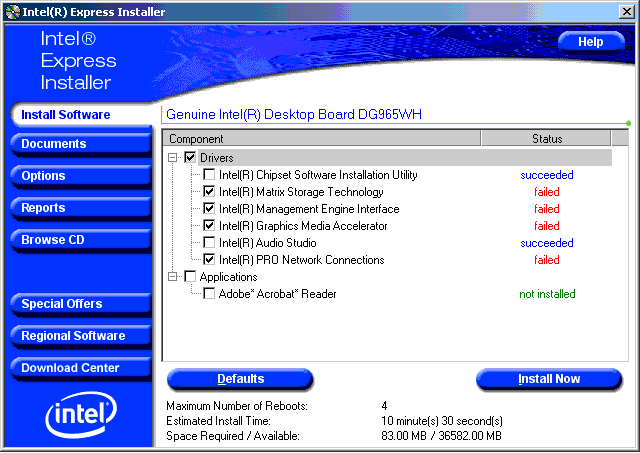Uncheck Intel Matrix Storage Technology
640x453 pixels.
pyautogui.click(x=209, y=192)
